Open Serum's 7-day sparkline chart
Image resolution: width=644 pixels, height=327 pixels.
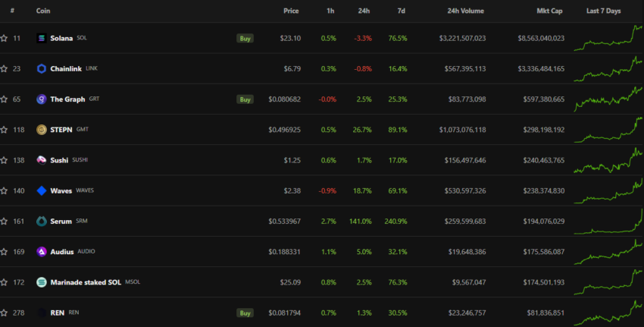(x=608, y=222)
